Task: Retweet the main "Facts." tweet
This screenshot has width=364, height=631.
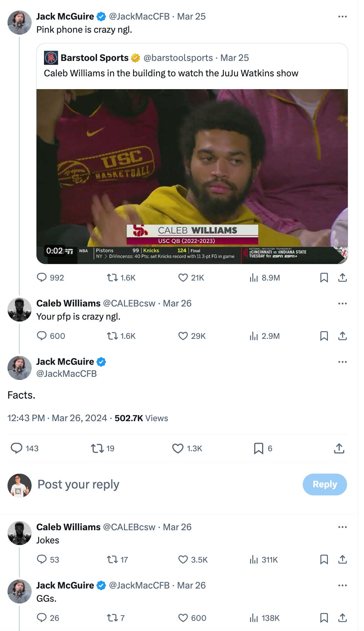Action: click(97, 448)
